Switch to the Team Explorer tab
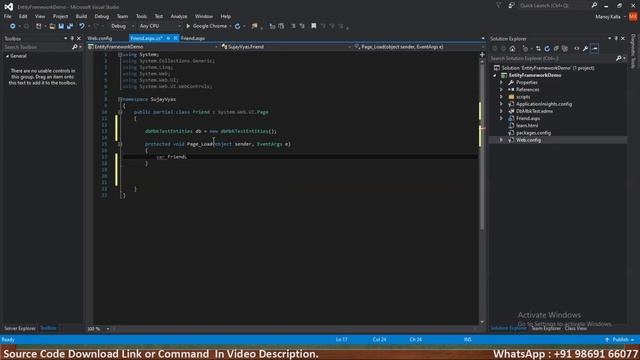Image resolution: width=640 pixels, height=360 pixels. 546,329
